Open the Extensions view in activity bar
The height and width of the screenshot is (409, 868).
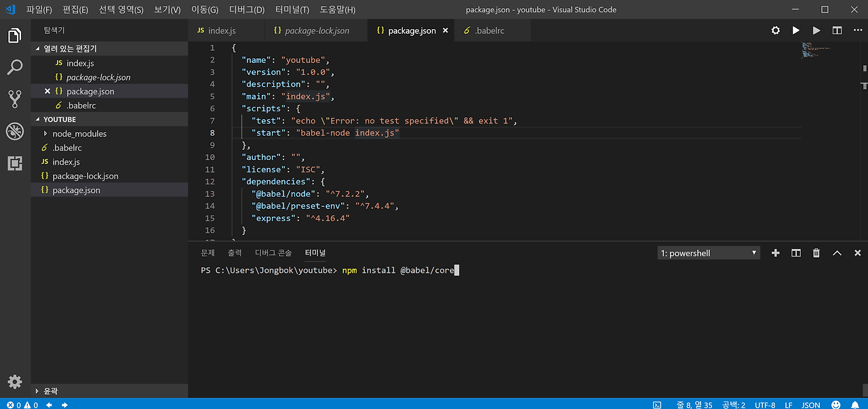coord(15,163)
